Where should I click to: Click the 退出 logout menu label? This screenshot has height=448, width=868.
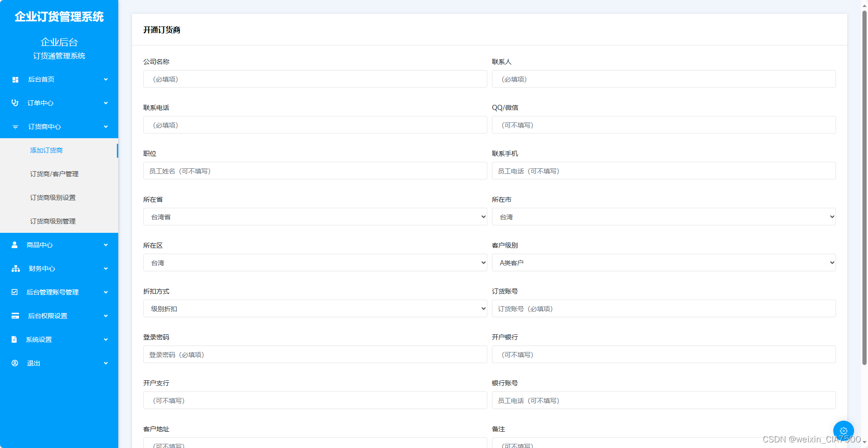pyautogui.click(x=33, y=363)
